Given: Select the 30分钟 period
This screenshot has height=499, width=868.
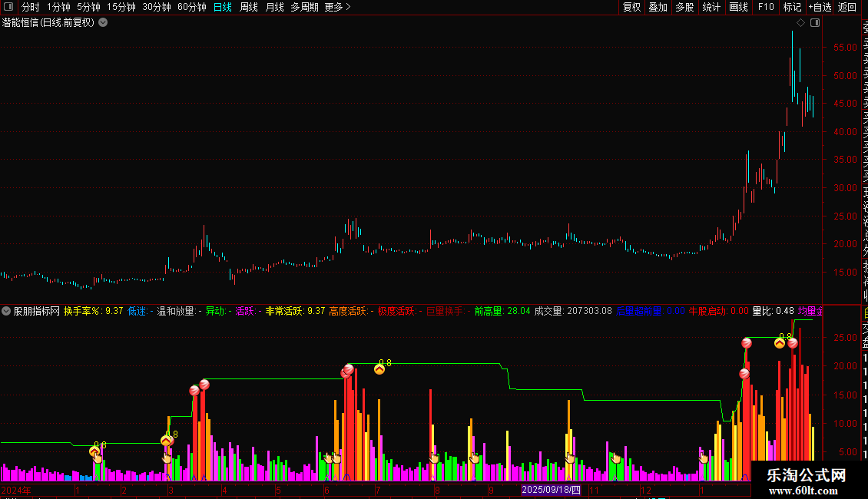Looking at the screenshot, I should 157,7.
